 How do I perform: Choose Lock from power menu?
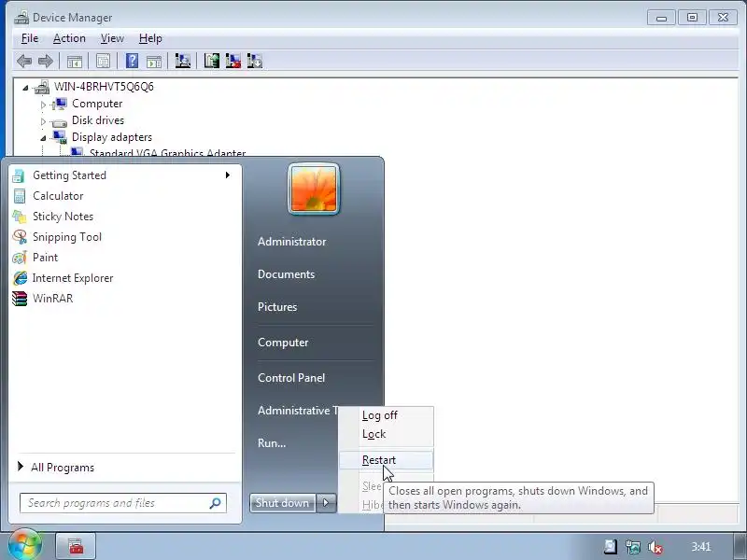click(x=387, y=434)
